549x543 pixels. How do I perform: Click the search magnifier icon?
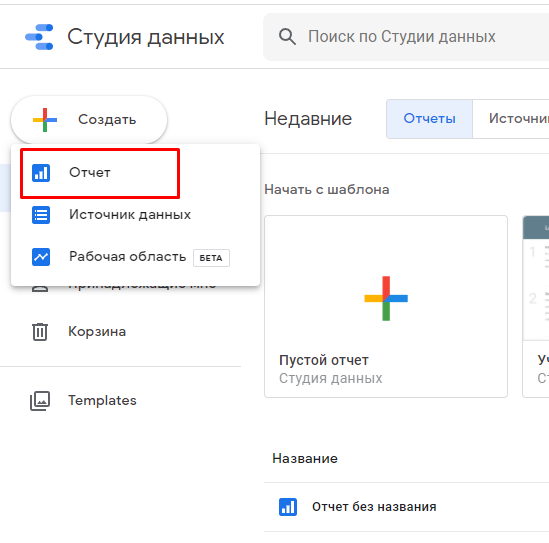(x=287, y=37)
